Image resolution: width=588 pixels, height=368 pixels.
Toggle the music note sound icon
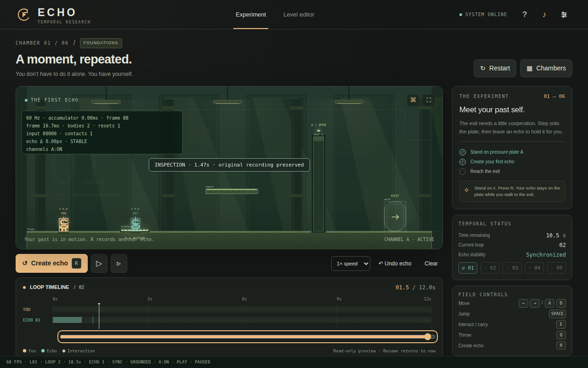coord(544,15)
